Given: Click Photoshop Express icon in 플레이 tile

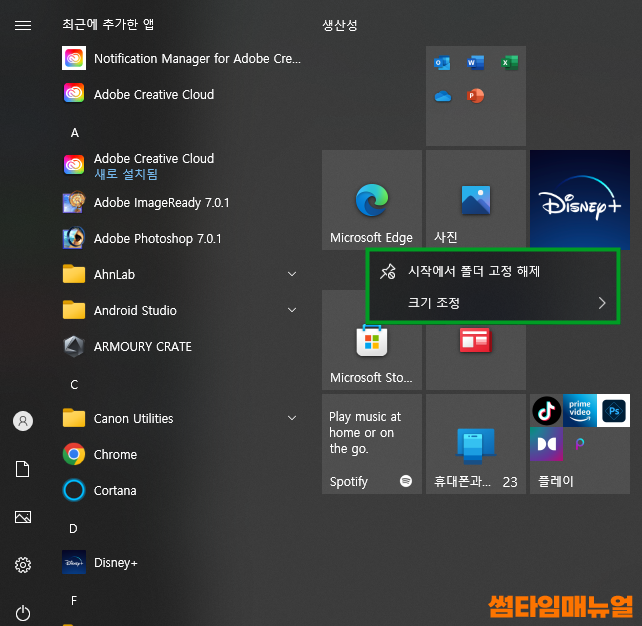Looking at the screenshot, I should click(613, 411).
